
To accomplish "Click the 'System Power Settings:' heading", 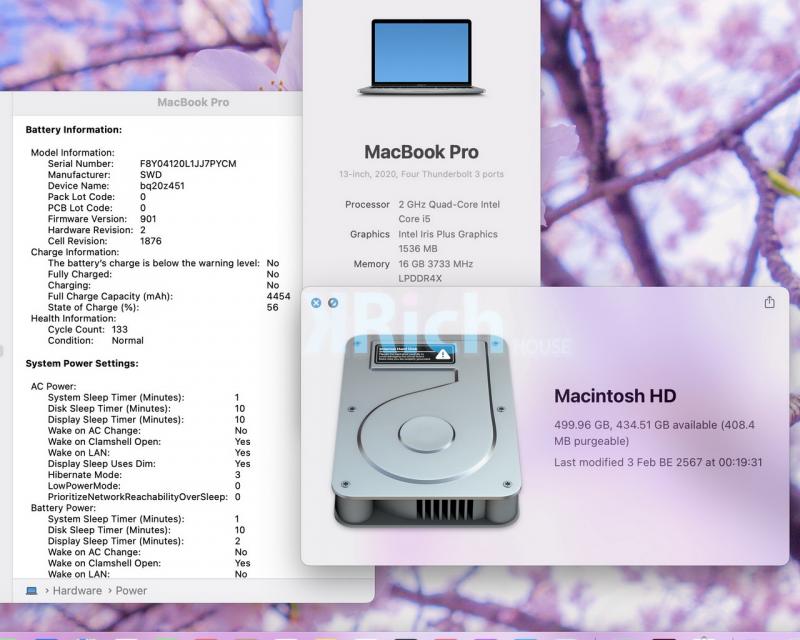I will [x=82, y=363].
